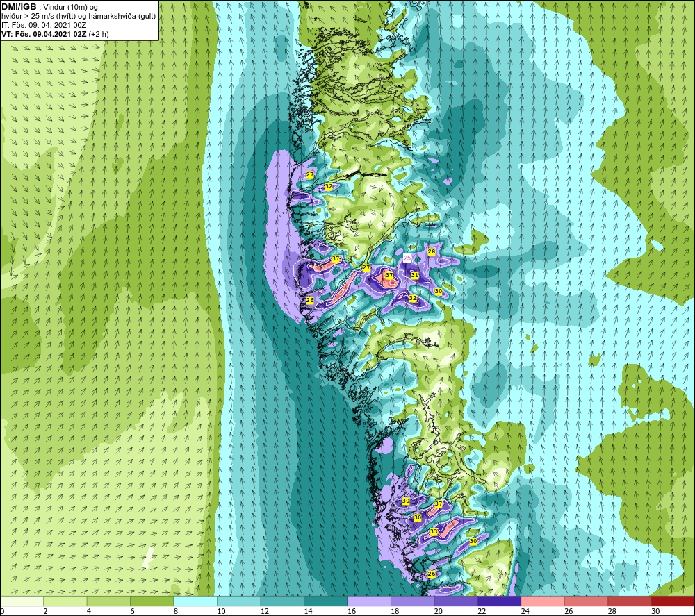Click the yellow gust label '33'

[x=434, y=531]
